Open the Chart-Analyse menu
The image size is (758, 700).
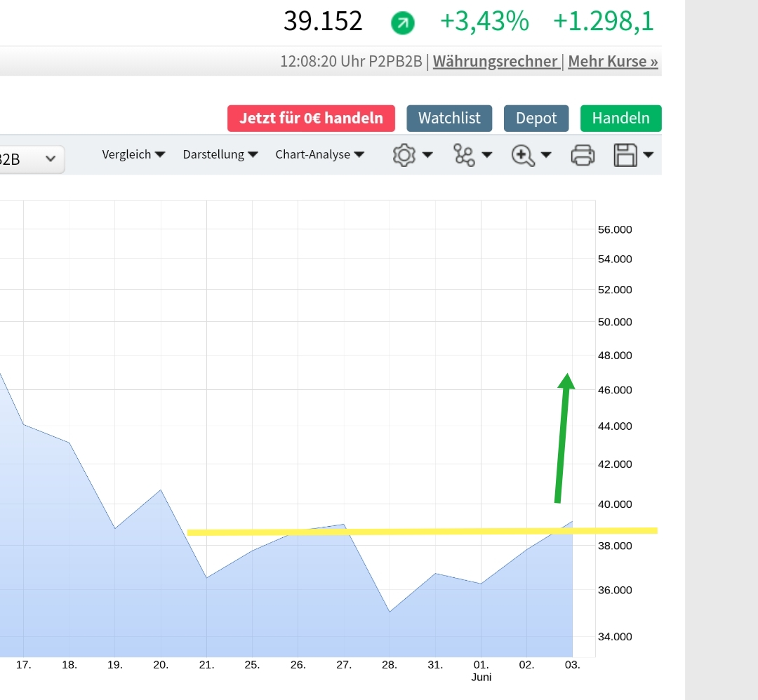tap(320, 154)
